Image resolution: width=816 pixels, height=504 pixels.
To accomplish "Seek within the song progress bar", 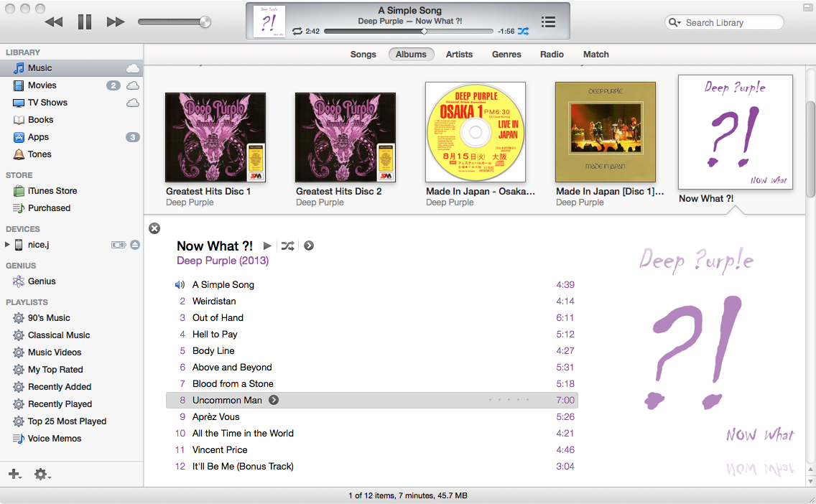I will click(409, 31).
